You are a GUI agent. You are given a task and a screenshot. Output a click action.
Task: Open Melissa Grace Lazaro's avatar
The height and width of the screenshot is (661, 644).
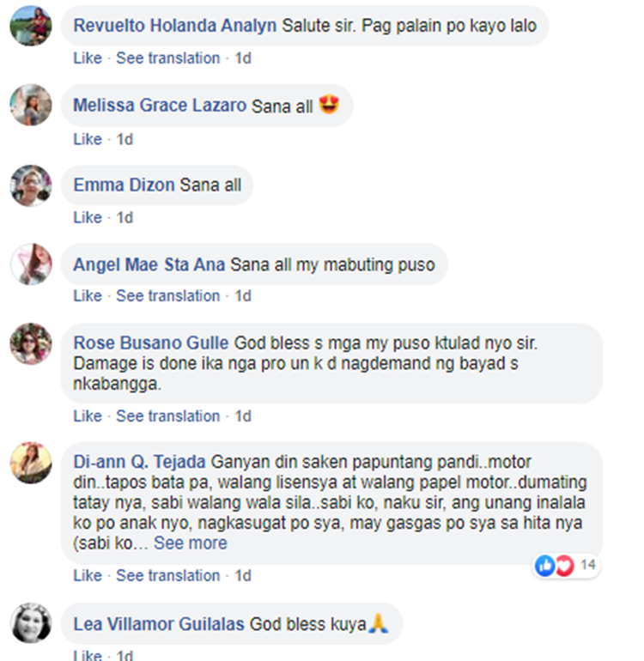[31, 105]
